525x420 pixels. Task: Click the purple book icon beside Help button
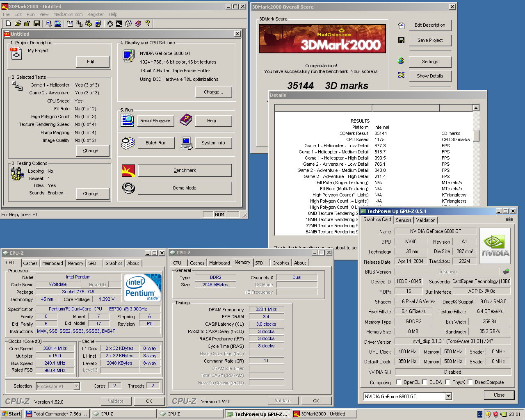tap(186, 120)
